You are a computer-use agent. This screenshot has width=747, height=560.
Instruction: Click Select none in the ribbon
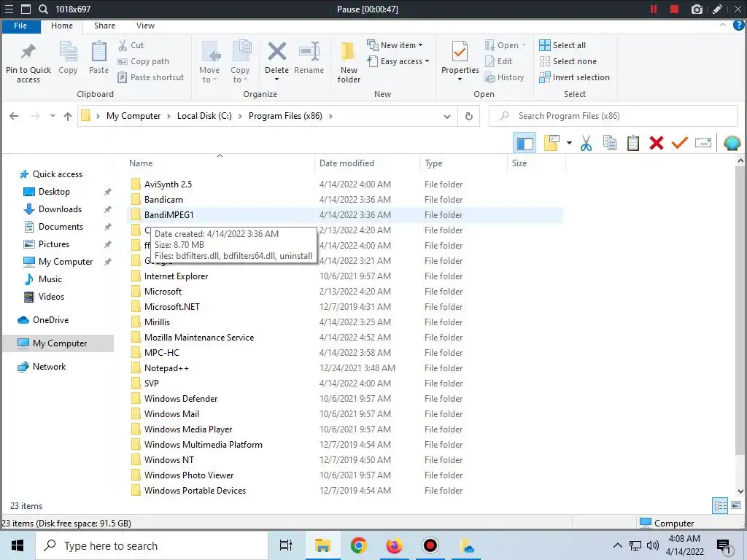[568, 61]
